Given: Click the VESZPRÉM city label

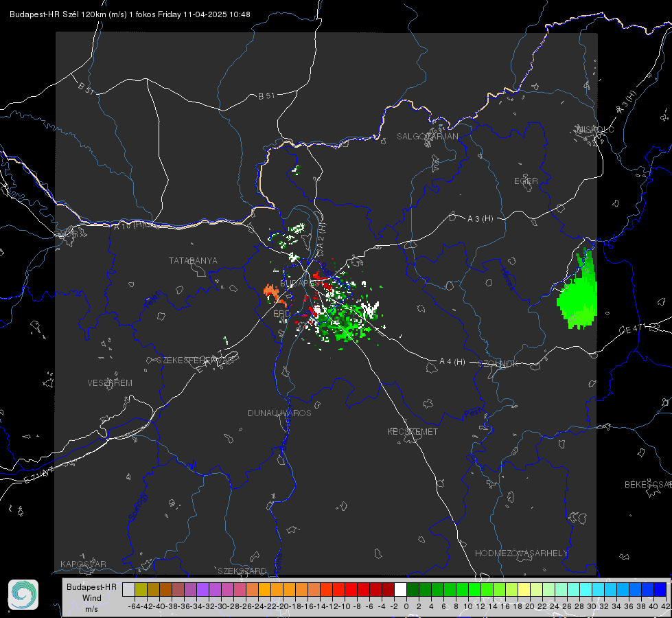Looking at the screenshot, I should coord(110,382).
